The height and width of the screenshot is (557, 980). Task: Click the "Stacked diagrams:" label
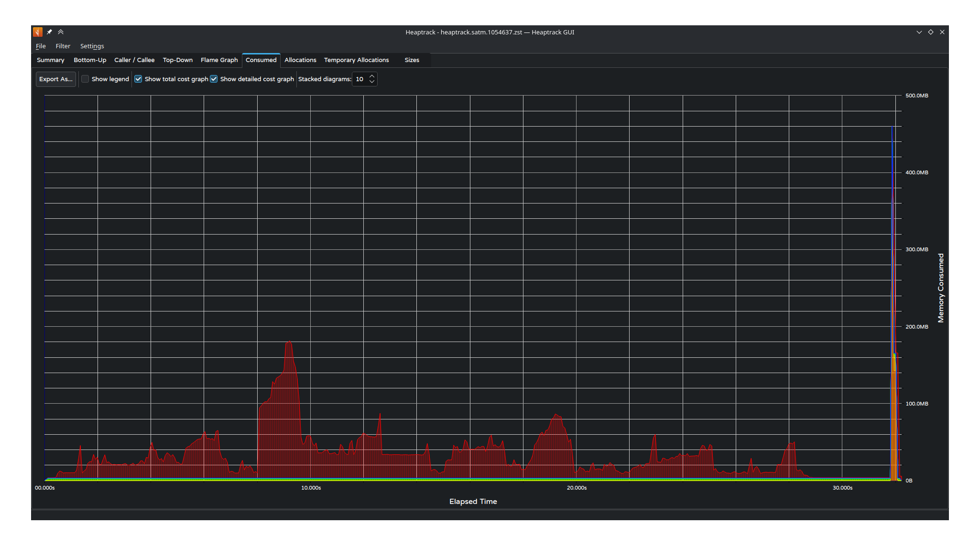pyautogui.click(x=325, y=79)
